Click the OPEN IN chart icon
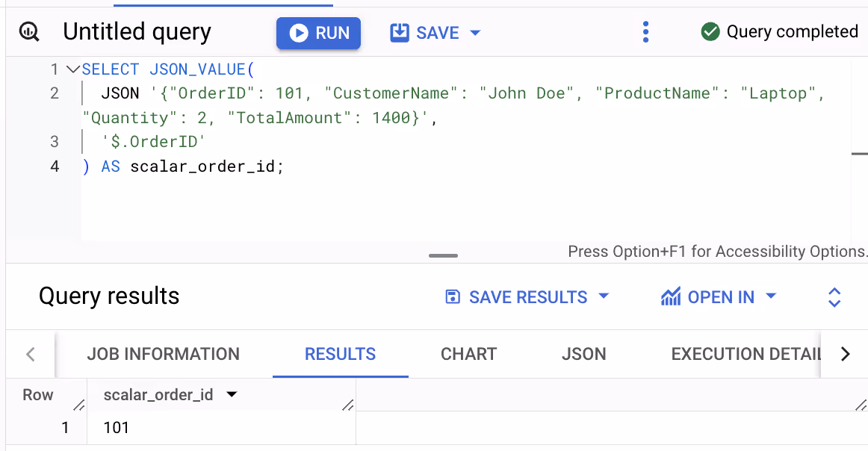868x451 pixels. pos(670,296)
